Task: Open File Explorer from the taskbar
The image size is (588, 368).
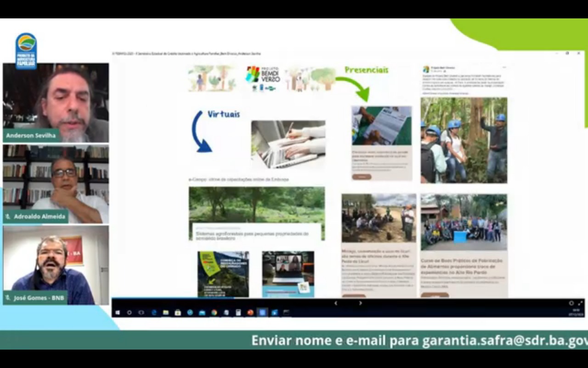Action: [x=166, y=312]
